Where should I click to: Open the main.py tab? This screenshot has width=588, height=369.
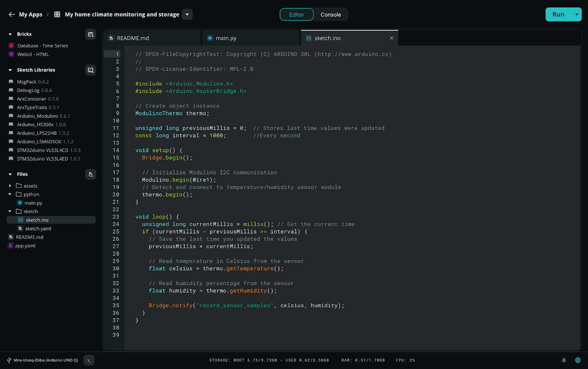(226, 37)
